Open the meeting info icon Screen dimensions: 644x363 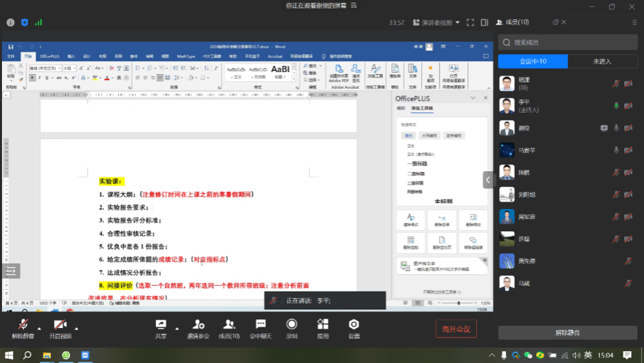click(x=11, y=22)
